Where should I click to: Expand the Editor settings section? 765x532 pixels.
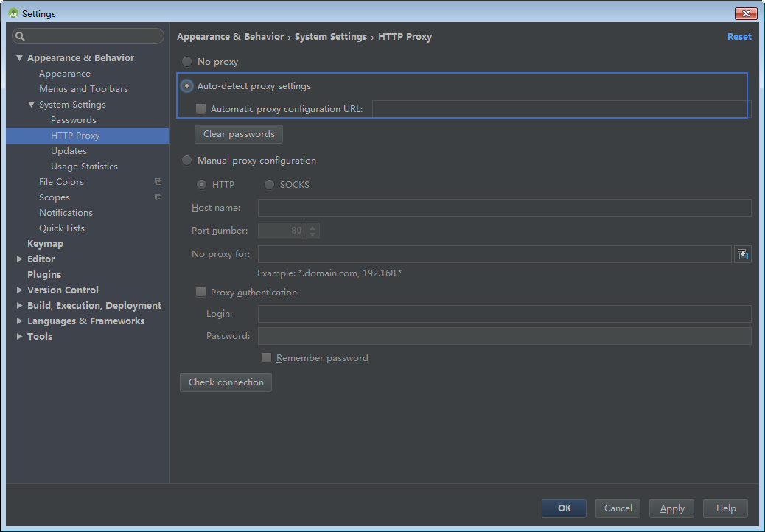click(20, 259)
